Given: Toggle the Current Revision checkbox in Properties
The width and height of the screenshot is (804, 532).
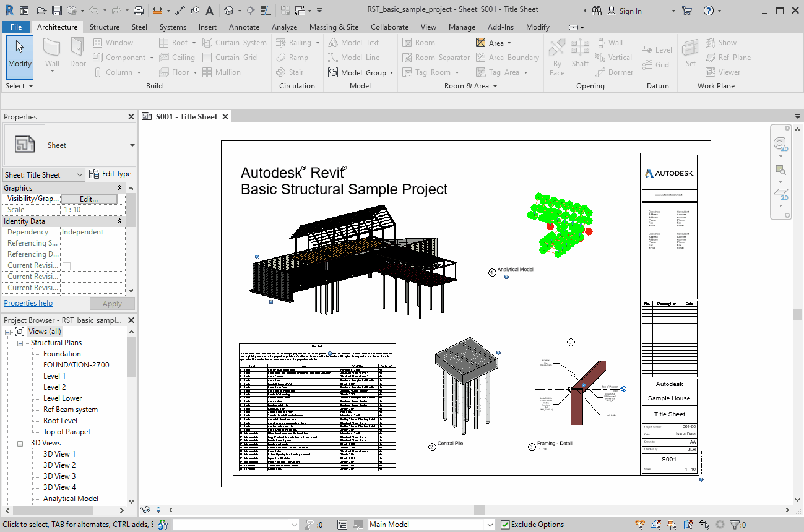Looking at the screenshot, I should point(66,265).
